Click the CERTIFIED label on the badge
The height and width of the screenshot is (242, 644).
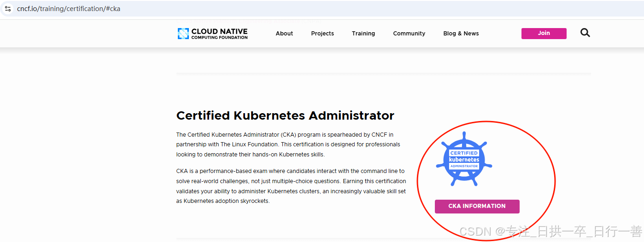464,153
